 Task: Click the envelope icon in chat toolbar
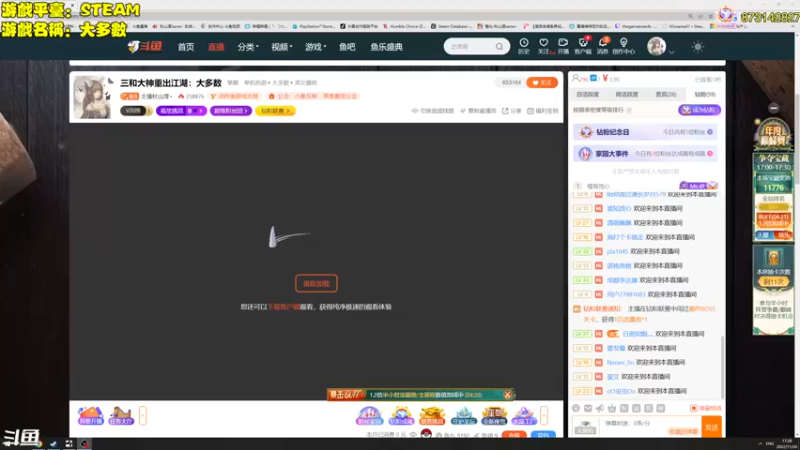pyautogui.click(x=588, y=408)
